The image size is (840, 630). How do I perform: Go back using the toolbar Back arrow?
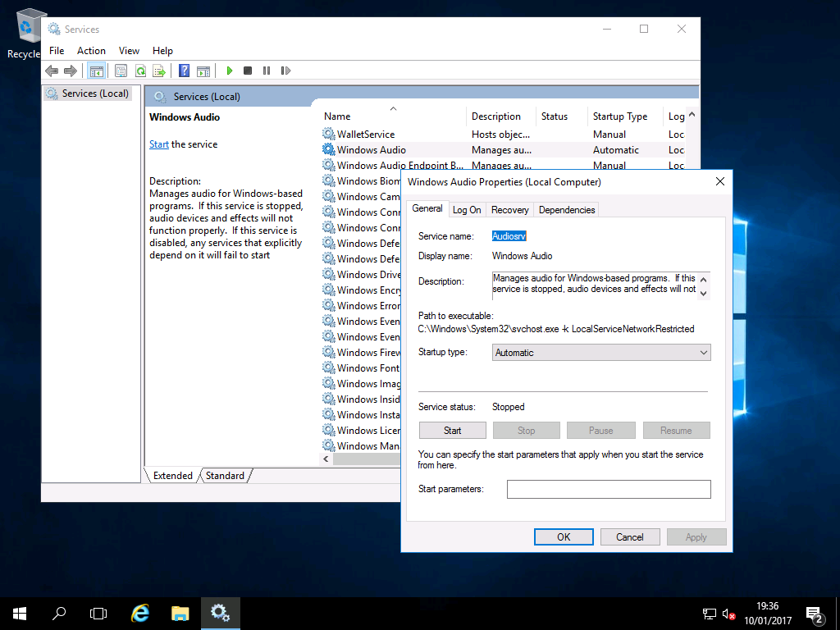click(x=52, y=71)
